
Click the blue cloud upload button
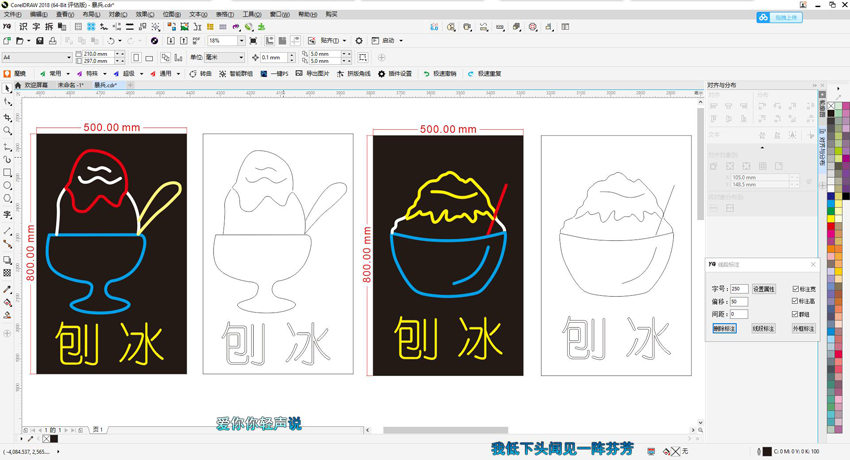pyautogui.click(x=780, y=17)
